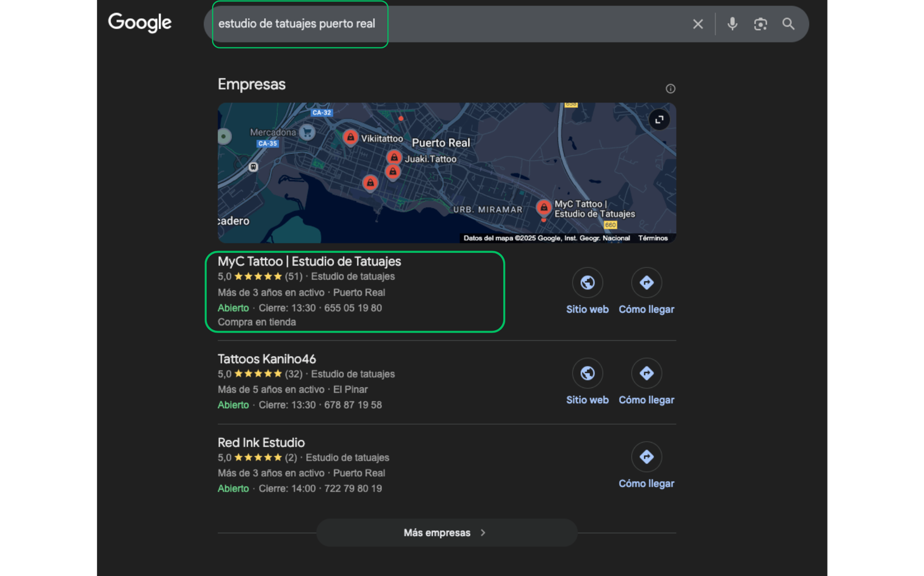
Task: Click Juaki.Tattoo pin on the map
Action: coord(394,157)
